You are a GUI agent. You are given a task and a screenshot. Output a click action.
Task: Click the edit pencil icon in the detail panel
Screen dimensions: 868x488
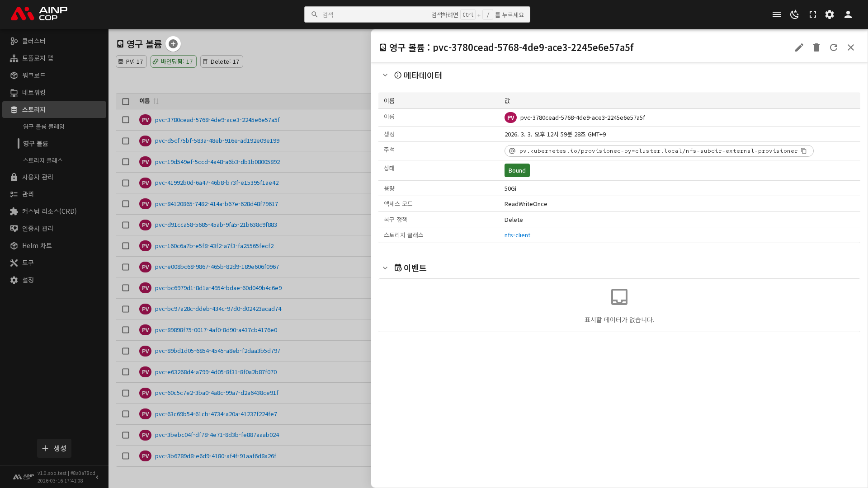pos(799,47)
